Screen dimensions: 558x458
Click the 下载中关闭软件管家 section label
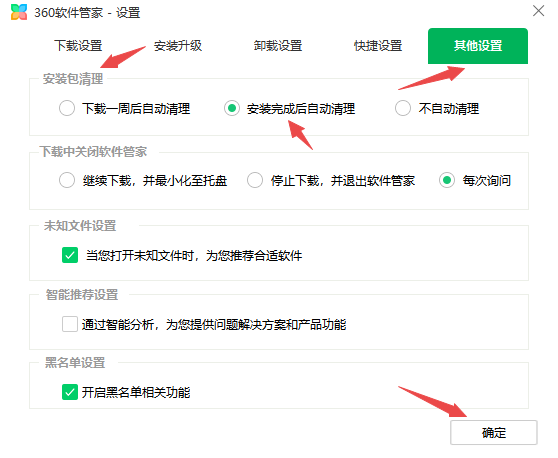(93, 152)
